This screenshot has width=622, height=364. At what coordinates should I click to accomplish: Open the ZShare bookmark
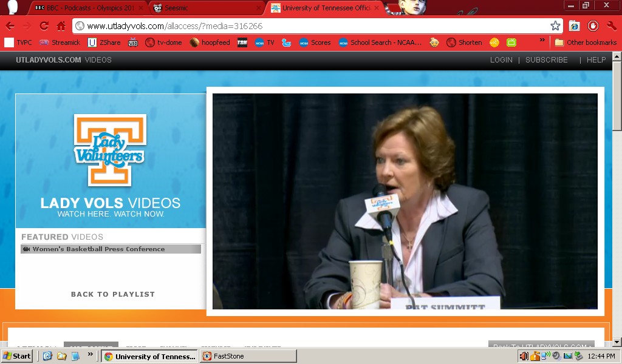104,42
